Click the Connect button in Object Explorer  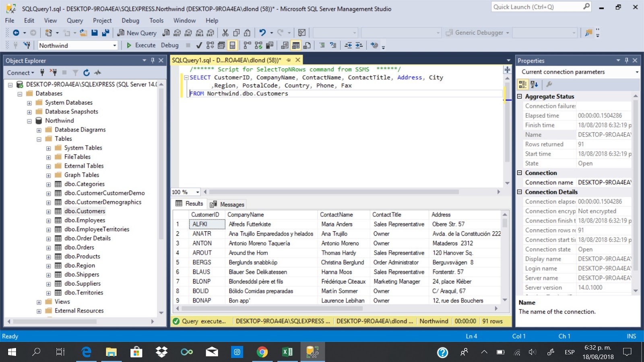point(18,73)
